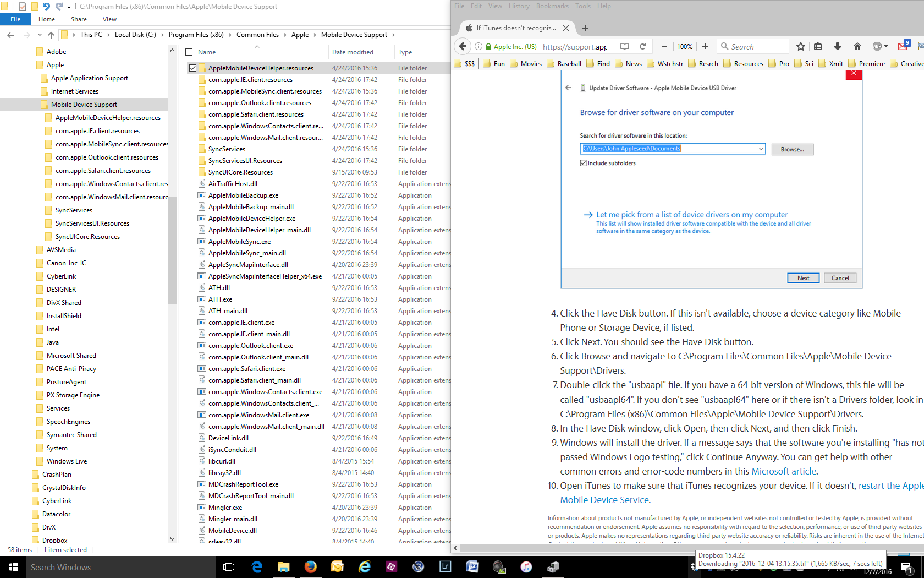Toggle the select-all checkbox in Name header

(x=189, y=52)
